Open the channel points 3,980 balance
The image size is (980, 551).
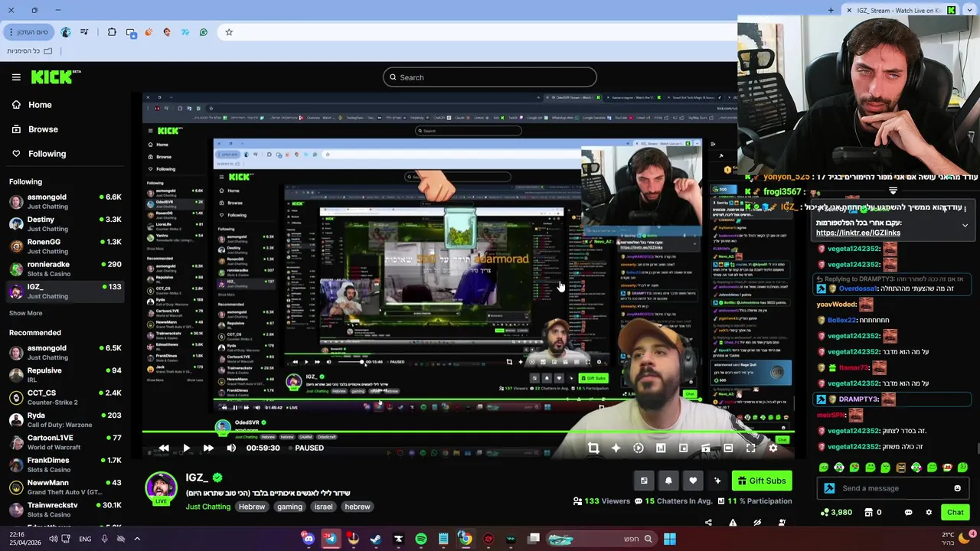pos(836,513)
